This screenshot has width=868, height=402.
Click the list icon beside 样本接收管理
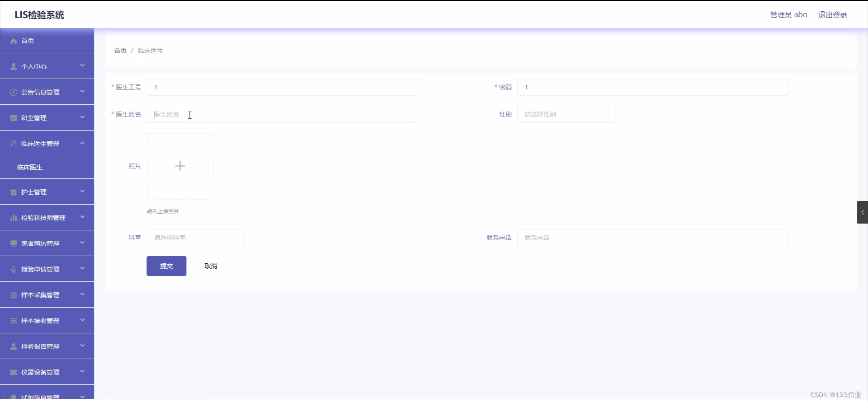tap(14, 321)
